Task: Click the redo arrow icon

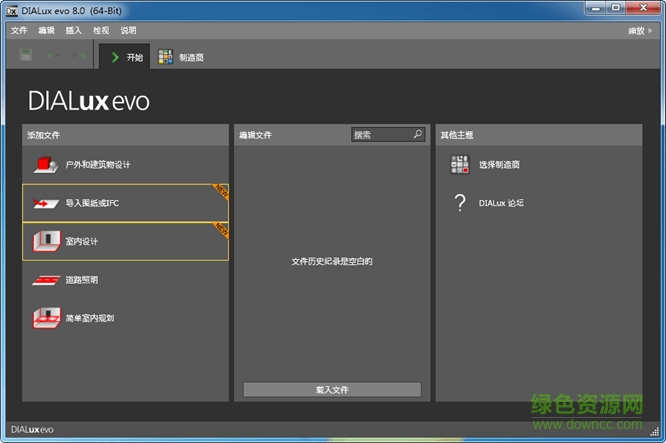Action: (79, 55)
